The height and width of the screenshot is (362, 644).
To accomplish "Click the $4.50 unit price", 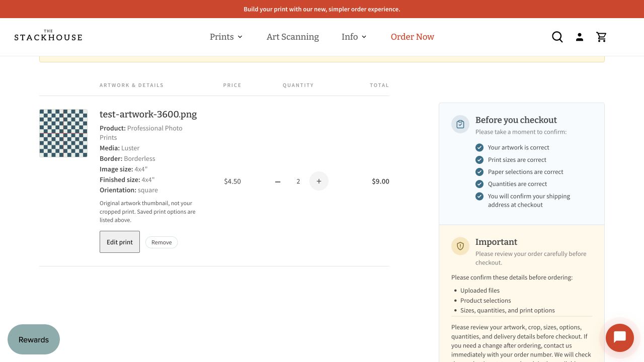I will (x=232, y=182).
